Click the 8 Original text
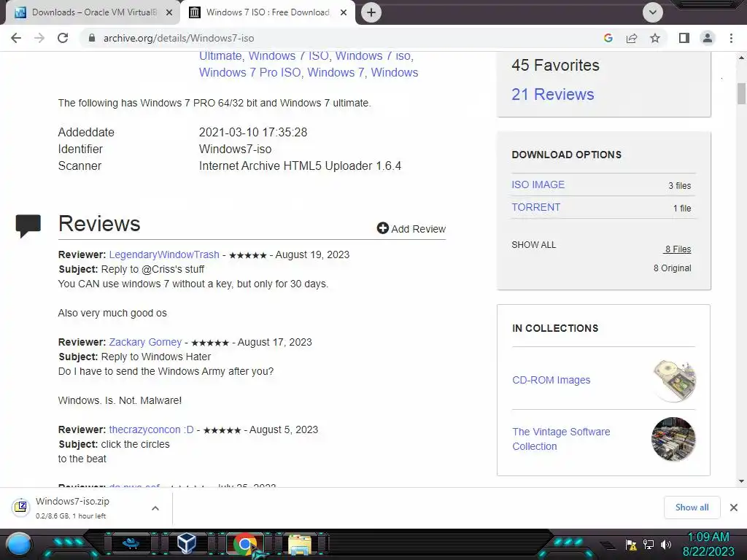747x560 pixels. click(x=672, y=268)
